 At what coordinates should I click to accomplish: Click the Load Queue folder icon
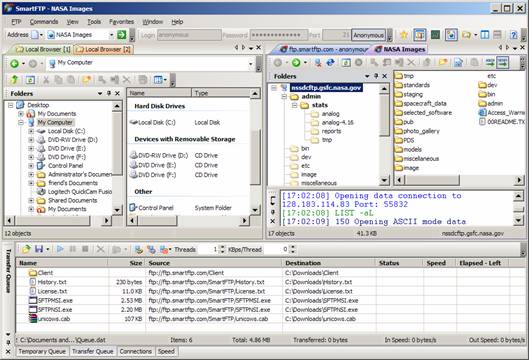[26, 249]
